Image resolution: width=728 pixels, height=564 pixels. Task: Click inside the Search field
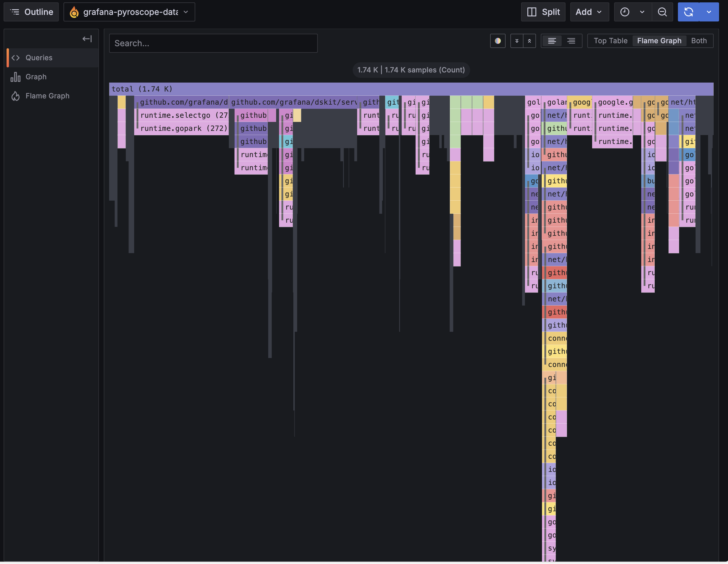point(213,43)
